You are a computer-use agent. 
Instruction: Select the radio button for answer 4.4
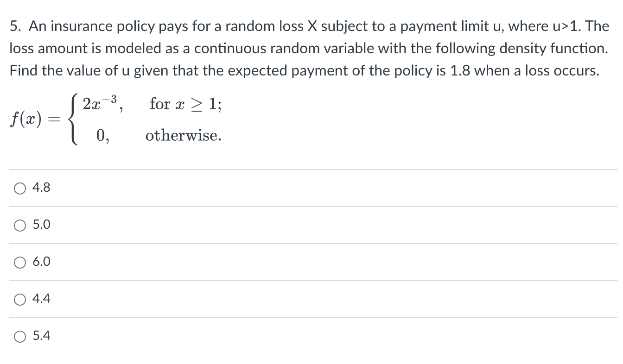point(19,299)
